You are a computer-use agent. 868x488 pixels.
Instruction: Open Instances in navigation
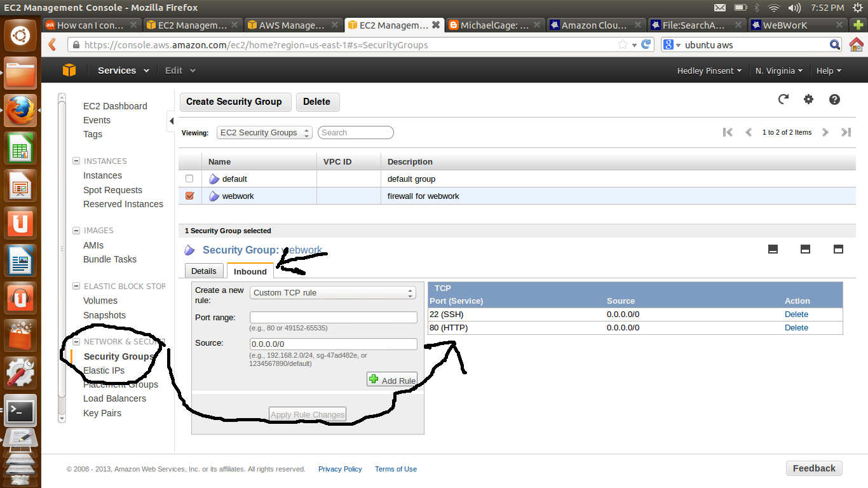pyautogui.click(x=102, y=175)
